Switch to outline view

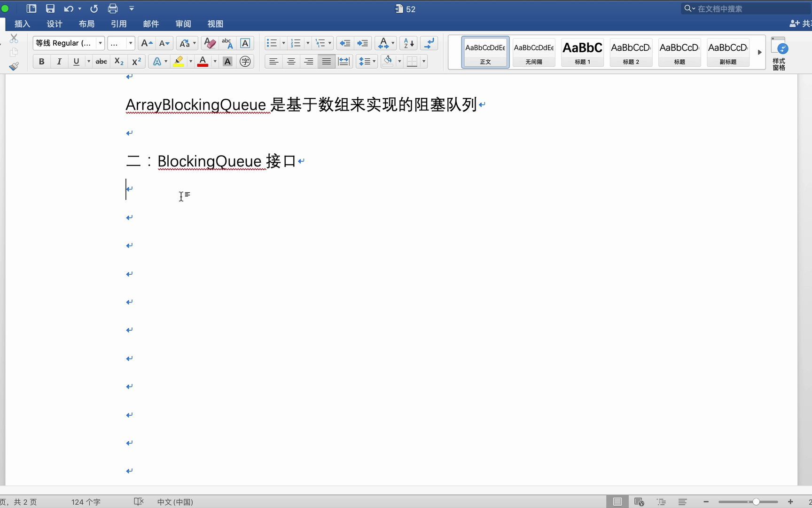tap(661, 502)
